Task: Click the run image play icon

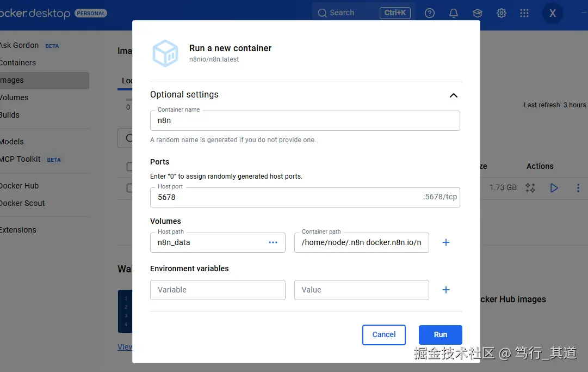Action: click(554, 188)
